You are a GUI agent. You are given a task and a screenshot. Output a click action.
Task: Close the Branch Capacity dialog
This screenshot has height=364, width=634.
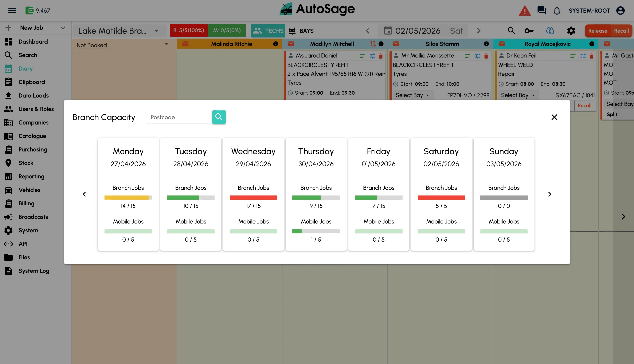[x=555, y=117]
